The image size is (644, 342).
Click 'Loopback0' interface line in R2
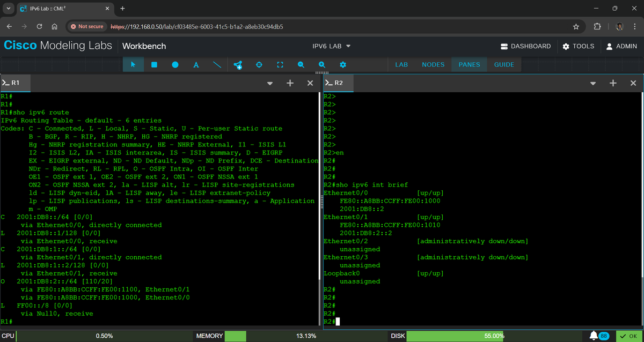click(384, 273)
